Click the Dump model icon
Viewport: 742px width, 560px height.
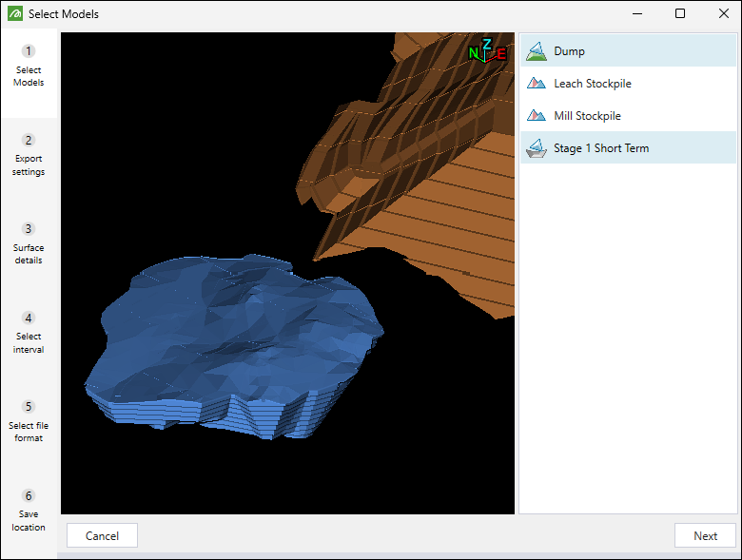(x=537, y=51)
